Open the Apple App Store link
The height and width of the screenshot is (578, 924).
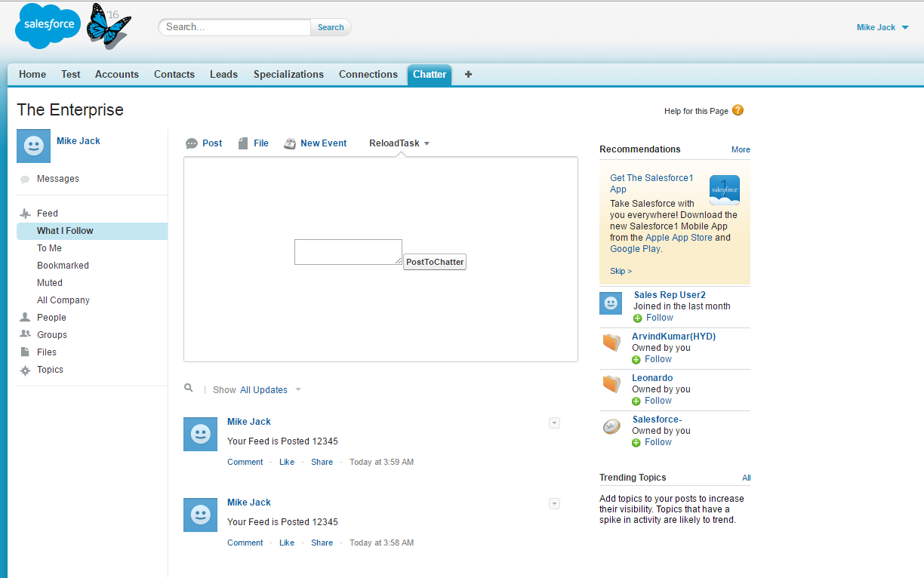[x=679, y=238]
